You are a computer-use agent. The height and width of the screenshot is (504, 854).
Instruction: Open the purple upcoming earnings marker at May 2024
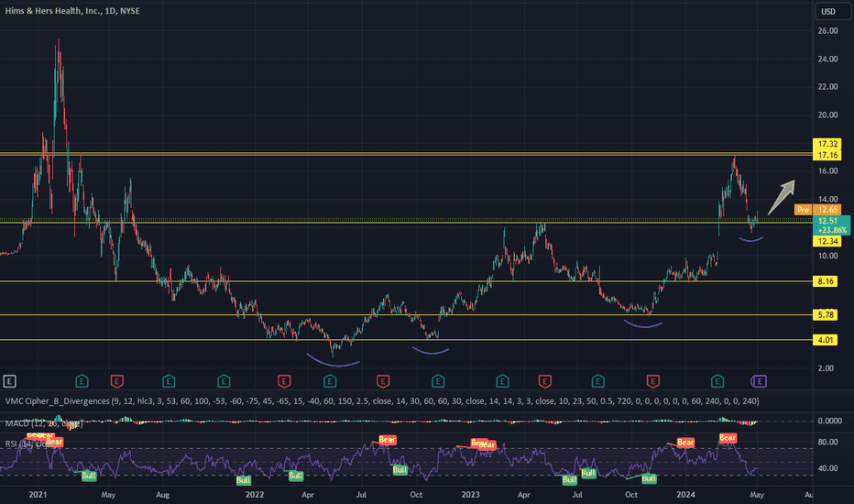pyautogui.click(x=760, y=381)
